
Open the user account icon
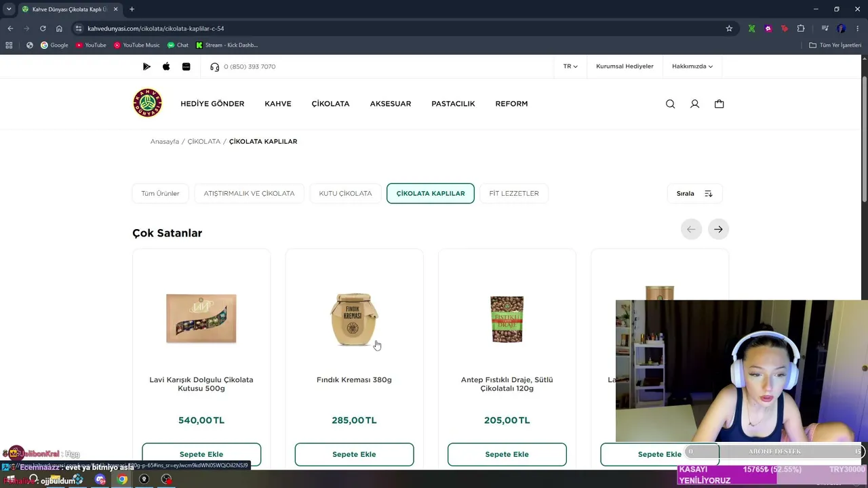pos(694,104)
